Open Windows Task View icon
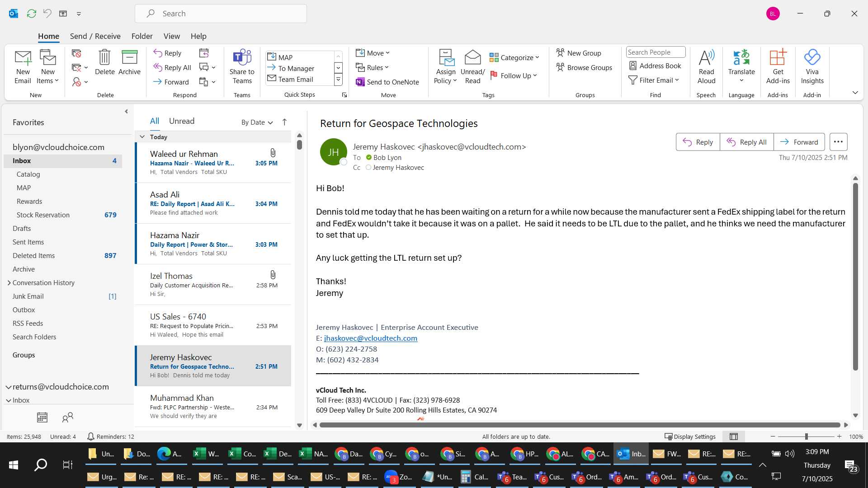 tap(67, 465)
